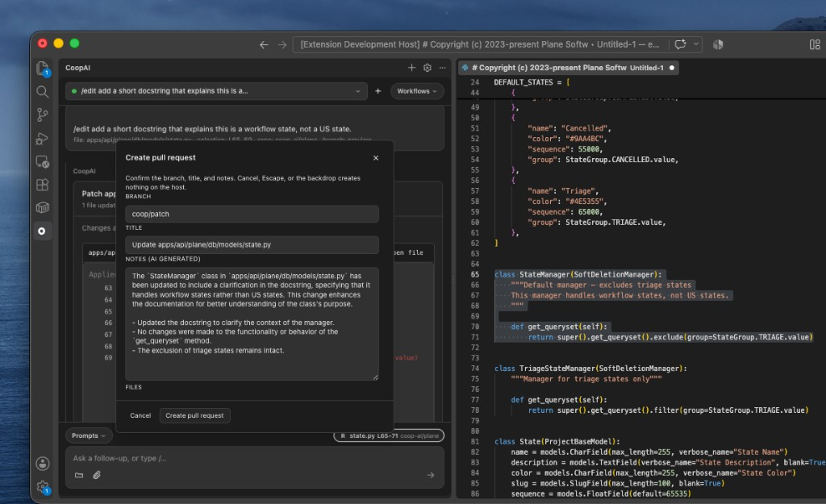Open the CoopAI panel ellipsis menu
826x504 pixels.
(x=443, y=68)
